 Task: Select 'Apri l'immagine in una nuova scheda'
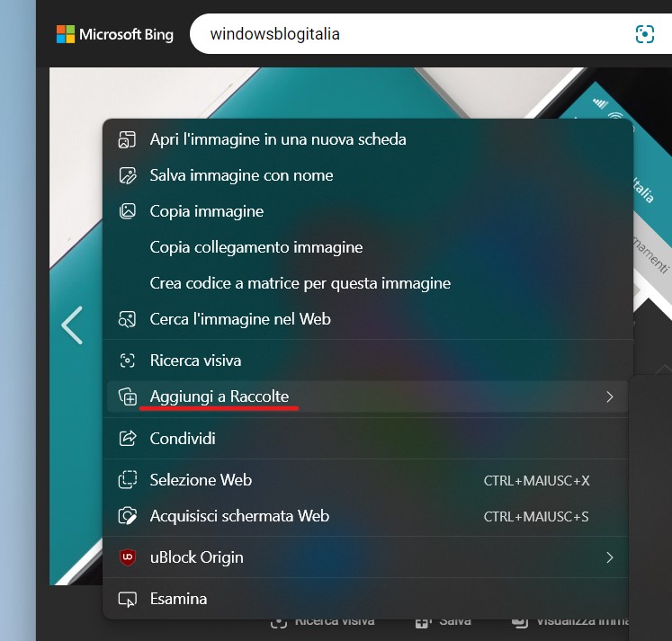click(x=368, y=139)
